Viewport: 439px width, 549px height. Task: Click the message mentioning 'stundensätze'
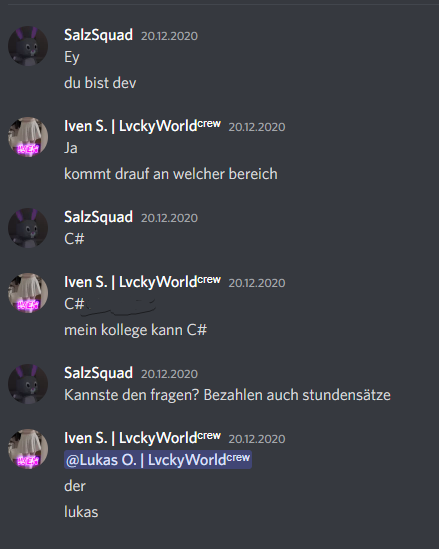[x=227, y=395]
